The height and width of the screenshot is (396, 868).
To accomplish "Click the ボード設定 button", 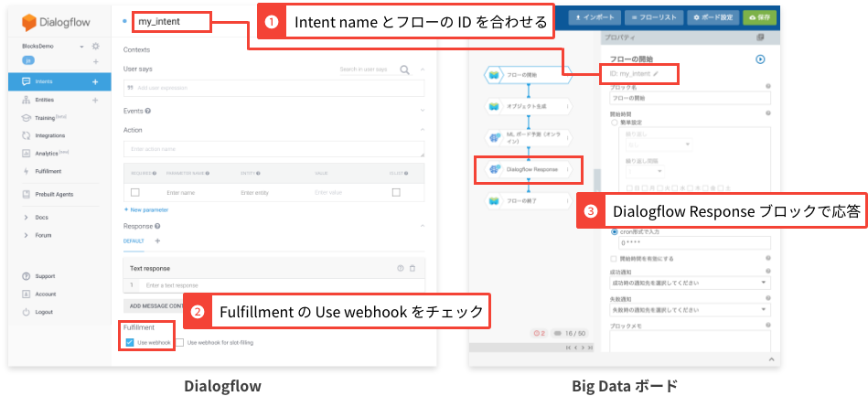I will [713, 17].
